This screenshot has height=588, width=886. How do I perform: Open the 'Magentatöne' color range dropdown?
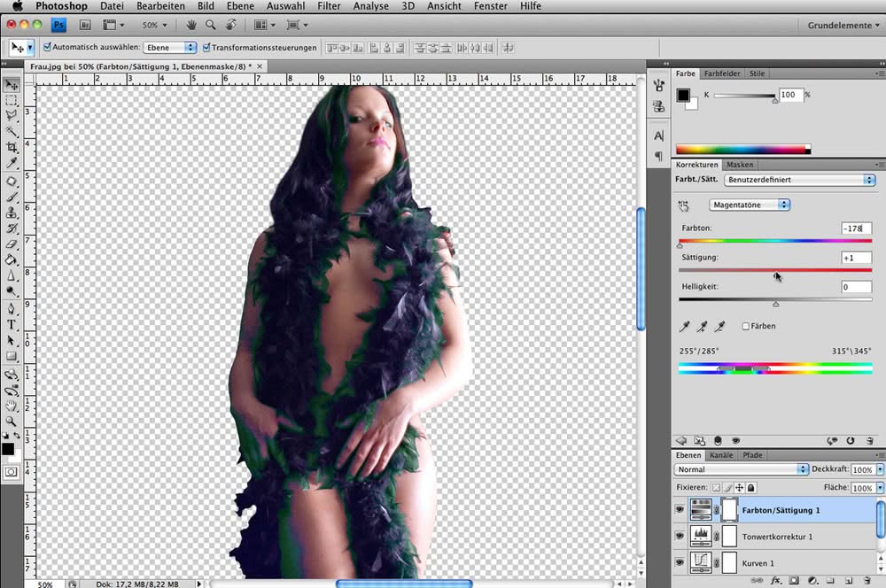(x=750, y=205)
